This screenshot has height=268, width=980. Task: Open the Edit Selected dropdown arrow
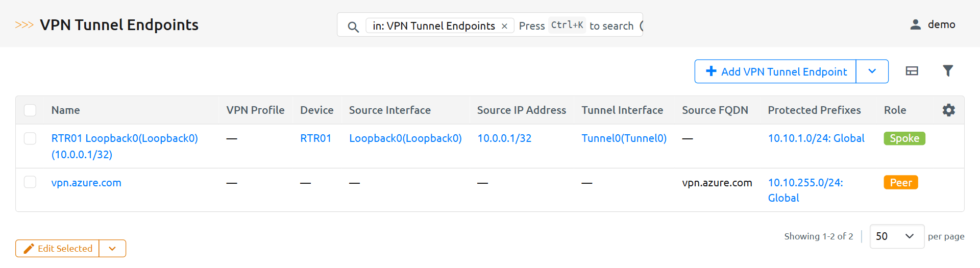(x=112, y=249)
